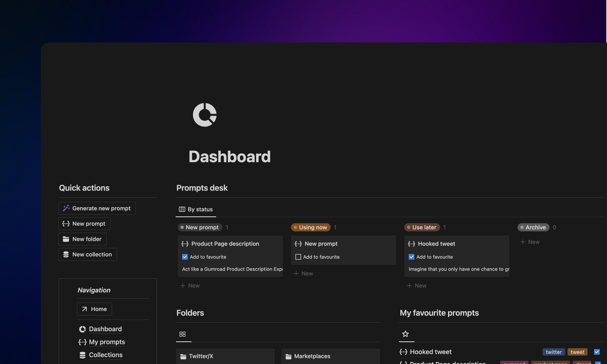Open the New prompt card title in Using now

(321, 244)
